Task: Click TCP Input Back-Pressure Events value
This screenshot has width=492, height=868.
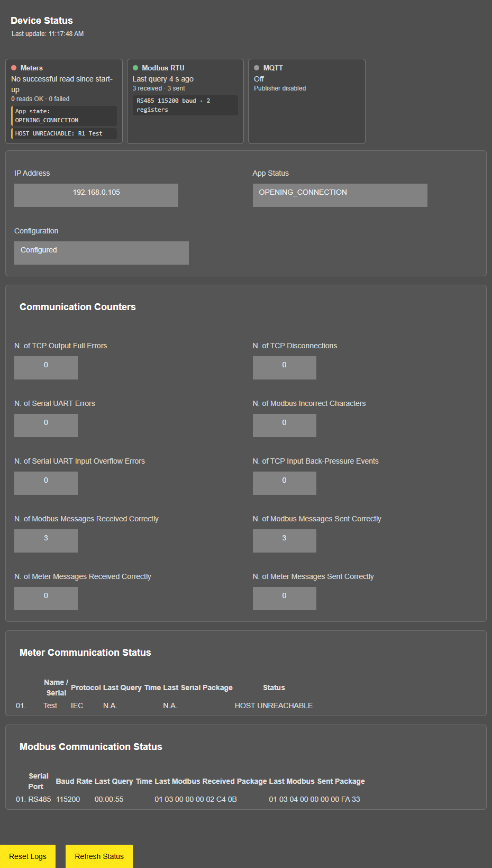Action: [285, 483]
